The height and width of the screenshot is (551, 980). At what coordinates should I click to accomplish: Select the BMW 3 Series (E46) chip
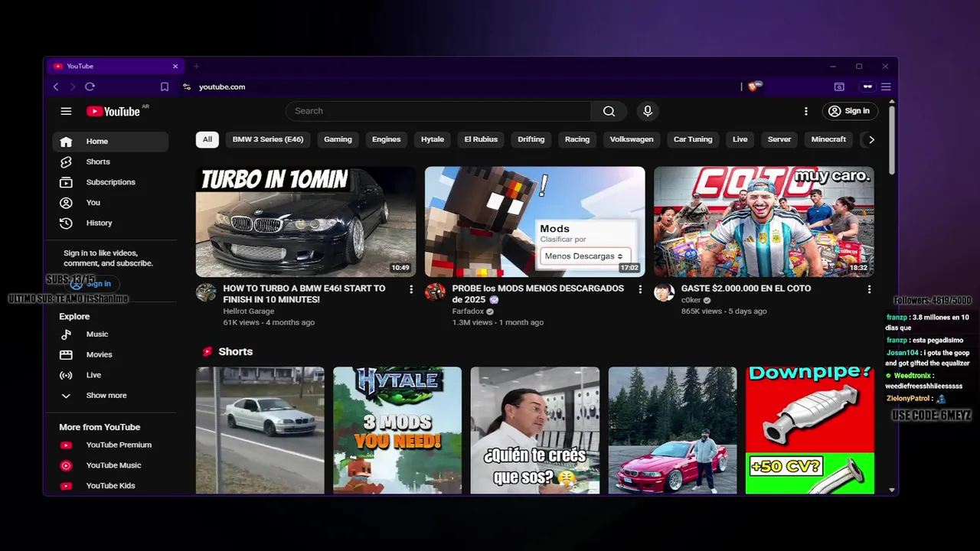[x=268, y=139]
